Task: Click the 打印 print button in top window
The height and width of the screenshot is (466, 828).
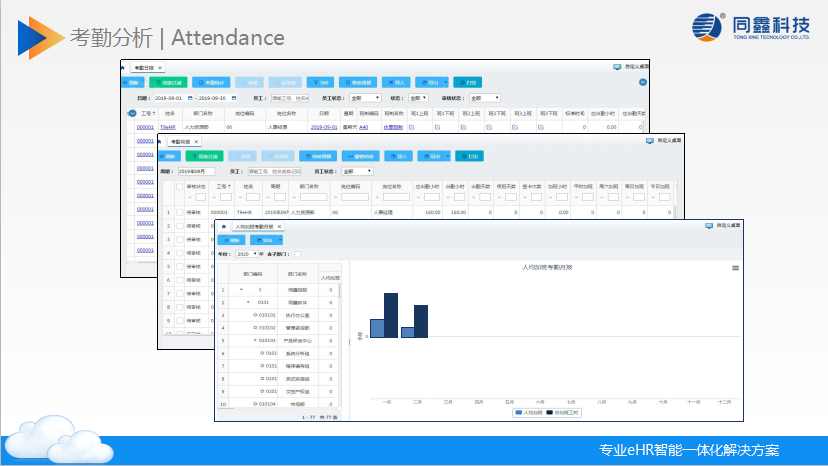Action: click(468, 83)
